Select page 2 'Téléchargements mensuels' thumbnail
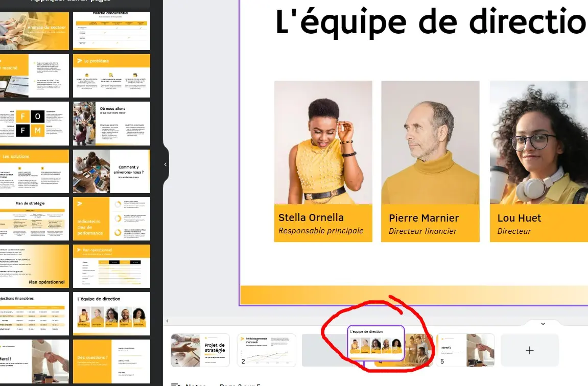The width and height of the screenshot is (588, 386). tap(267, 350)
